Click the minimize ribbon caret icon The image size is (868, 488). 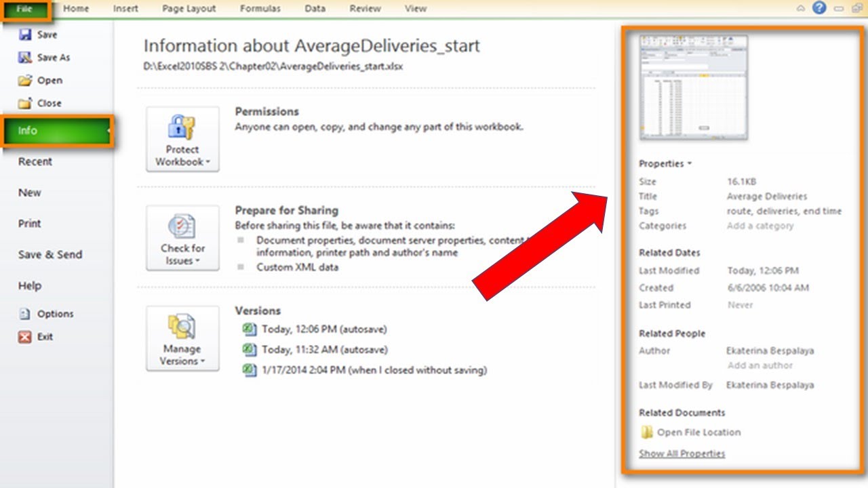(x=802, y=9)
